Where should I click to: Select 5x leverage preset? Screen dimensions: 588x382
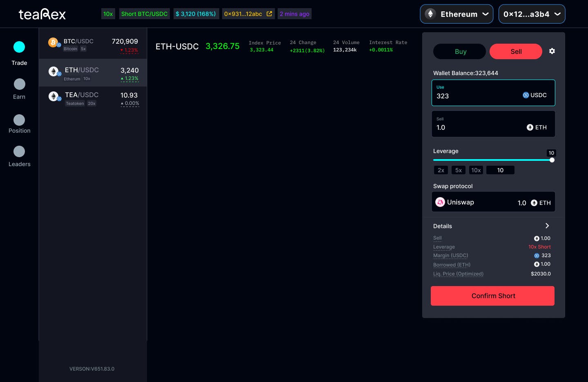tap(459, 170)
